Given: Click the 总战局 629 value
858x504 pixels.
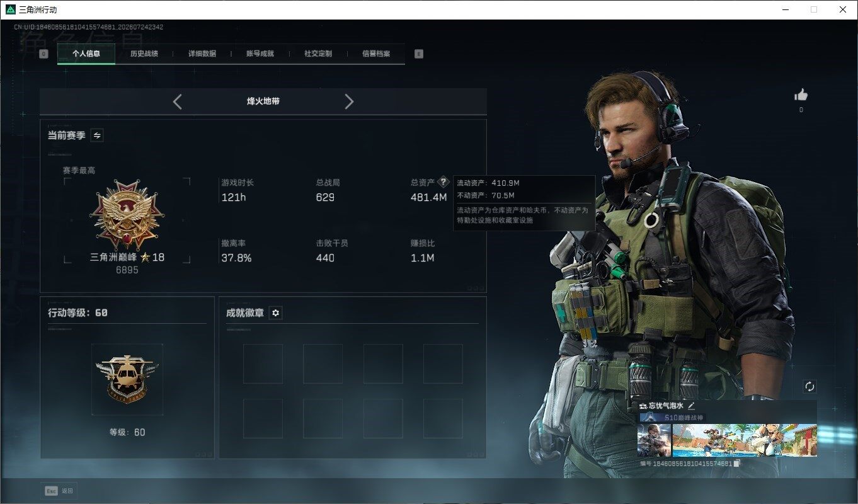Looking at the screenshot, I should [x=325, y=198].
